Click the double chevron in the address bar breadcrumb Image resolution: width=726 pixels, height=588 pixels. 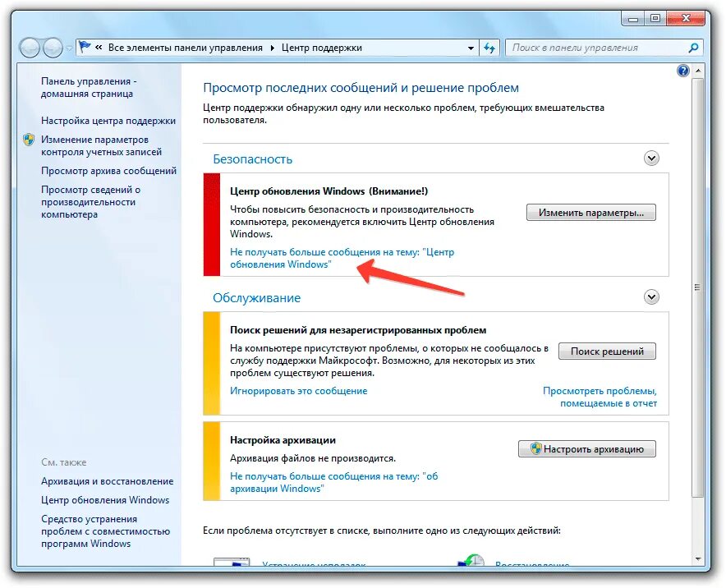click(x=99, y=48)
